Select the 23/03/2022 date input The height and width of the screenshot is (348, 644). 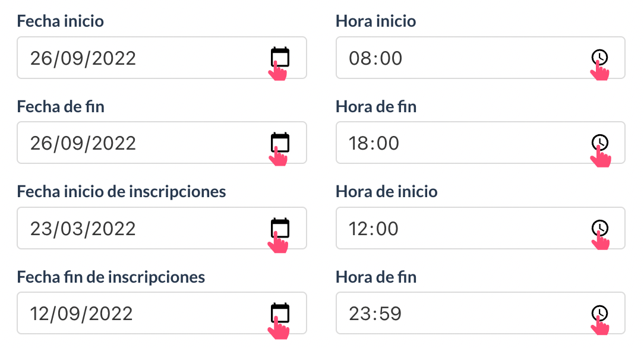162,228
